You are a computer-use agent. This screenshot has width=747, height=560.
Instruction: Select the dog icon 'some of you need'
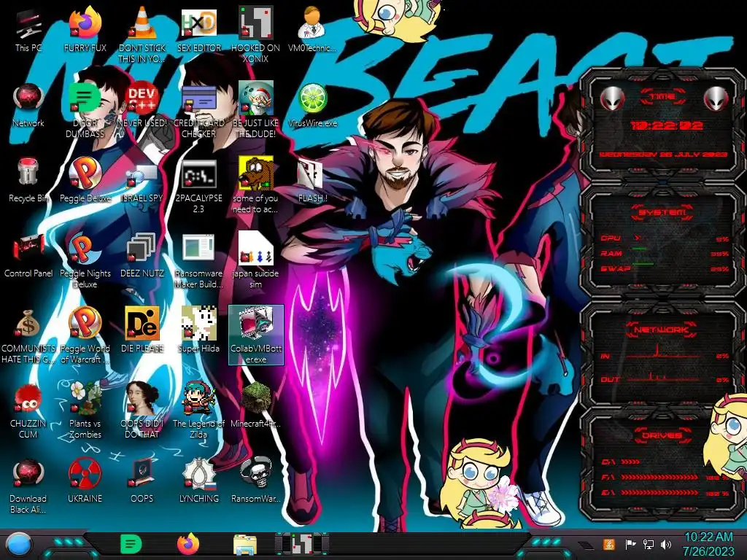point(256,184)
